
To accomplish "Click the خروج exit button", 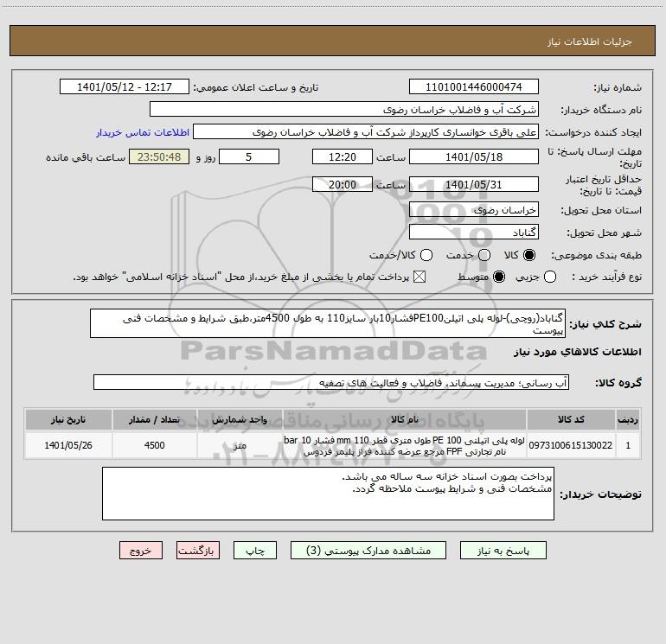I will pyautogui.click(x=141, y=550).
